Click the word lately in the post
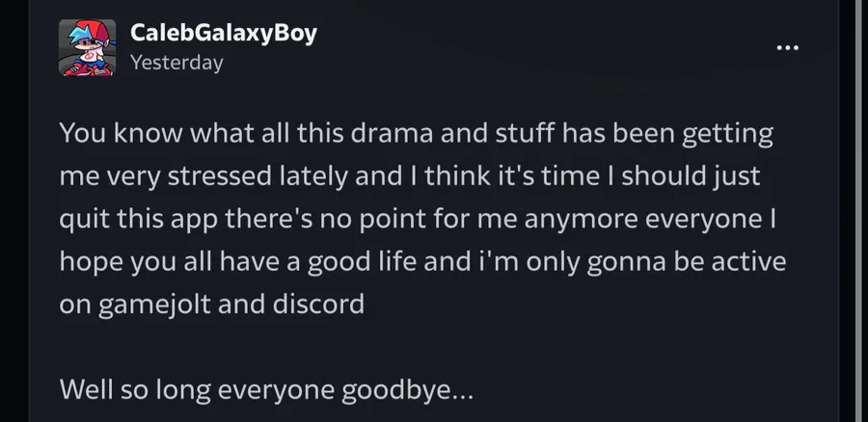This screenshot has height=422, width=868. click(313, 177)
